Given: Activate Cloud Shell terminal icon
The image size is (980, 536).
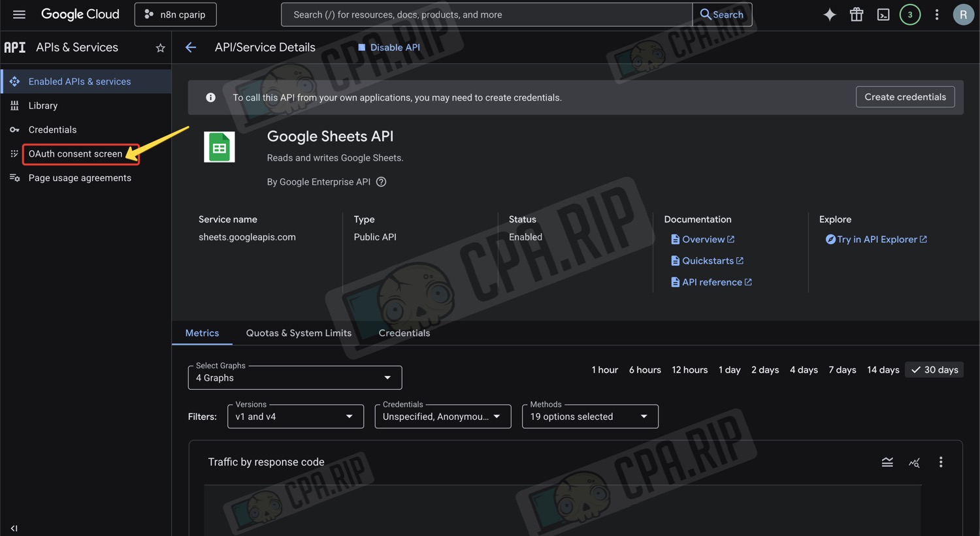Looking at the screenshot, I should (883, 14).
